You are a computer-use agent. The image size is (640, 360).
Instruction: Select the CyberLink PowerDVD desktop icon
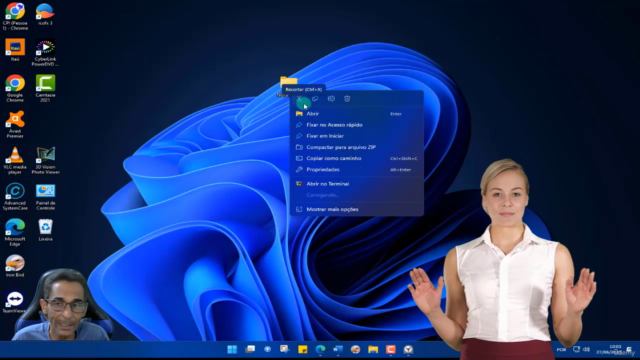pos(45,53)
